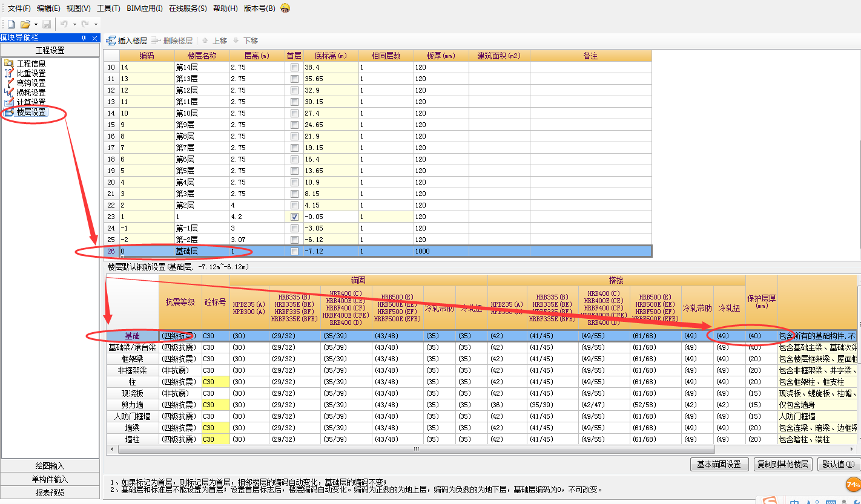861x504 pixels.
Task: Expand the open-file dropdown arrow
Action: [36, 25]
